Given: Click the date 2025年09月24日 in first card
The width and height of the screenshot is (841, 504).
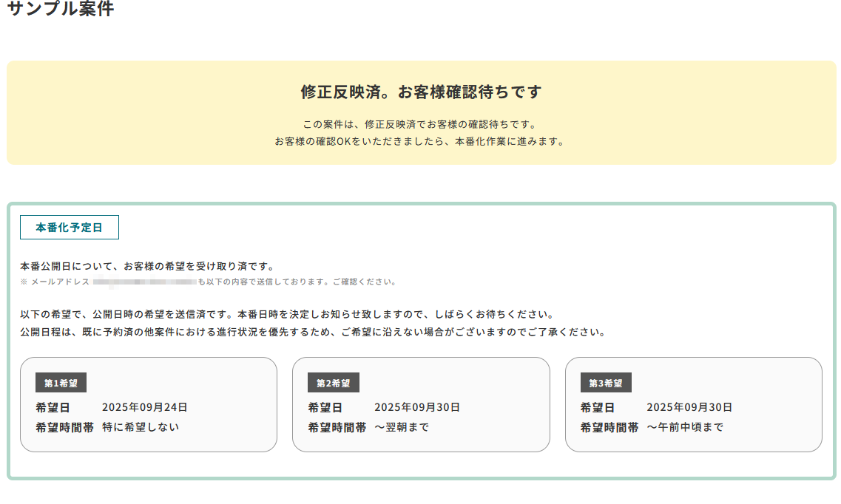Looking at the screenshot, I should (x=144, y=407).
